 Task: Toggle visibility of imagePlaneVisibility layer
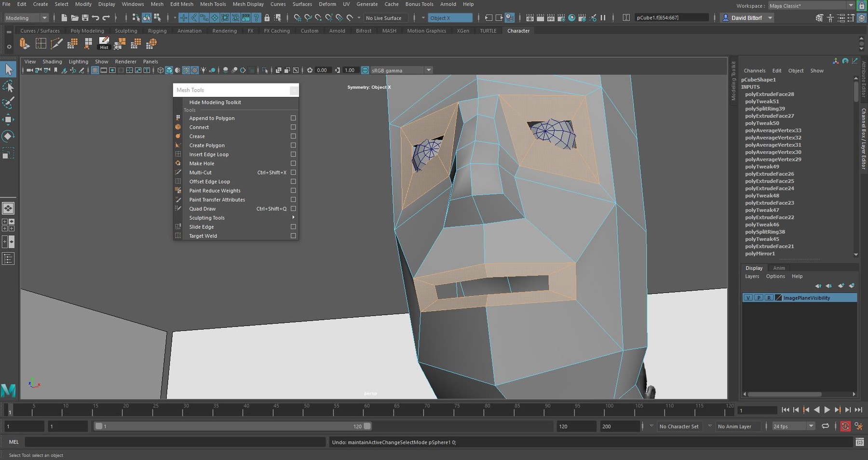tap(747, 298)
